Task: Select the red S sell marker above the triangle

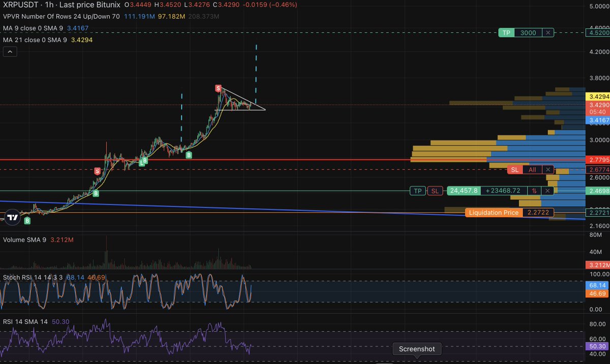Action: [219, 88]
